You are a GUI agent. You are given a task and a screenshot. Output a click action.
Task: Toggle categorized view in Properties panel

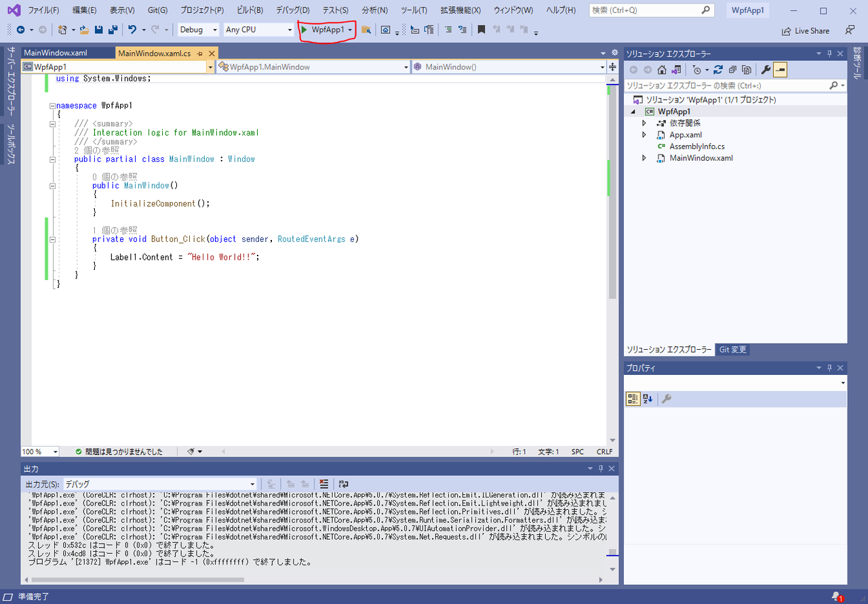[632, 399]
